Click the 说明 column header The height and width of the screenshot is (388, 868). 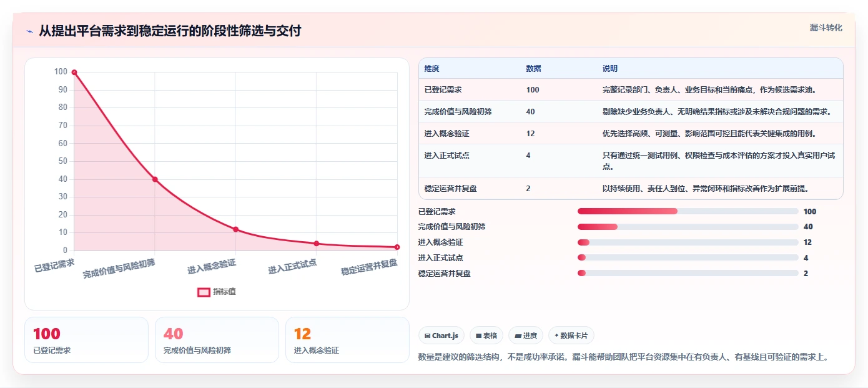[x=610, y=69]
